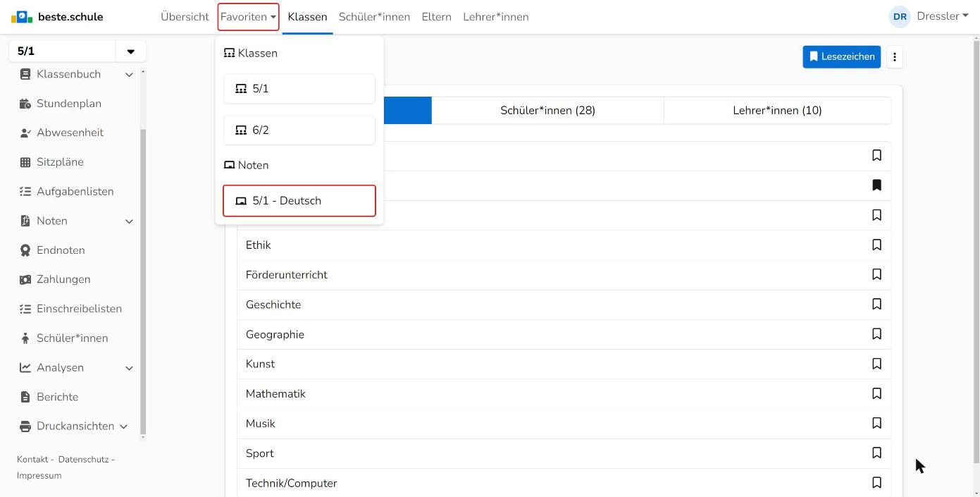
Task: Open the 5/1 class selector dropdown arrow
Action: click(x=130, y=51)
